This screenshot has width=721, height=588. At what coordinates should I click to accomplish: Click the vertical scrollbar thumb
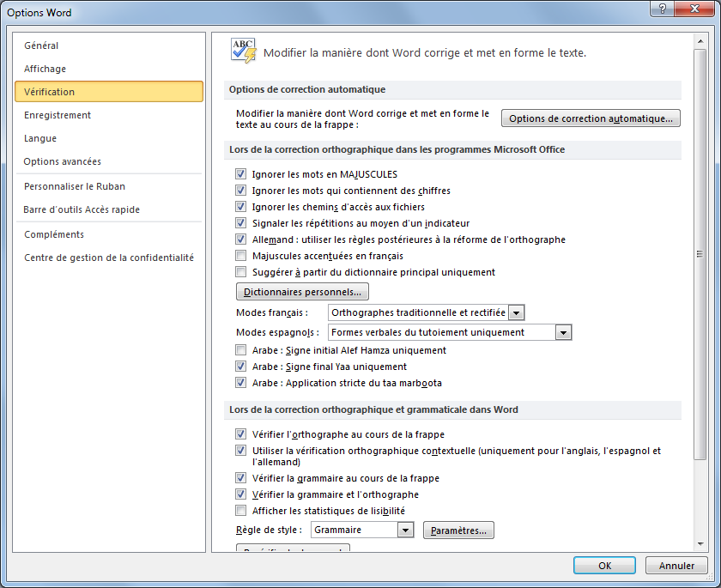[700, 254]
